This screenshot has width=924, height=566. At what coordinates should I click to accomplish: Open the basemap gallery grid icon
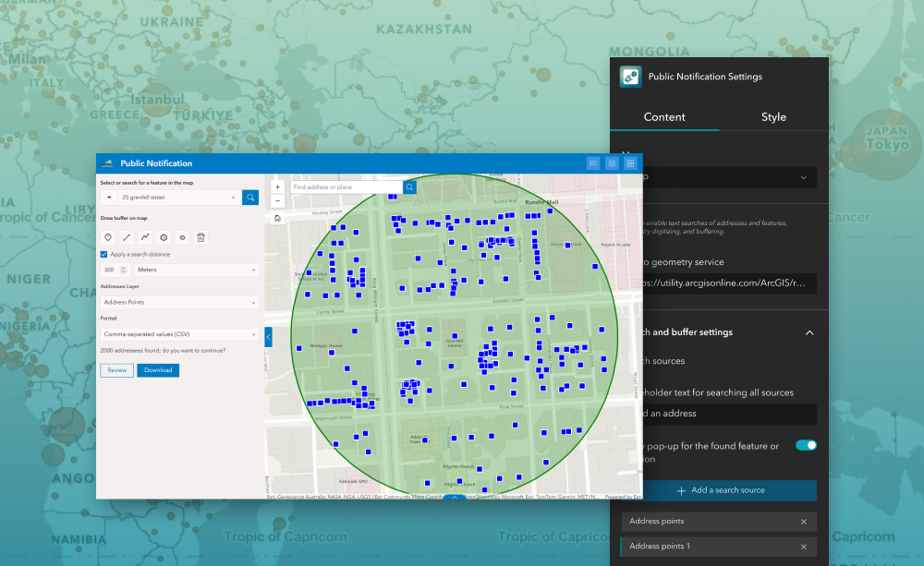[x=630, y=163]
